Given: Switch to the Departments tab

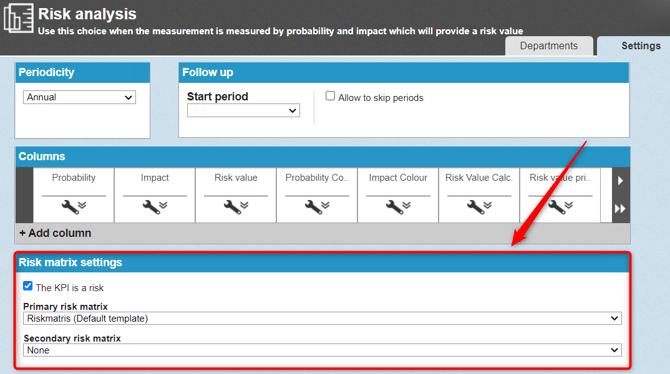Looking at the screenshot, I should click(549, 46).
